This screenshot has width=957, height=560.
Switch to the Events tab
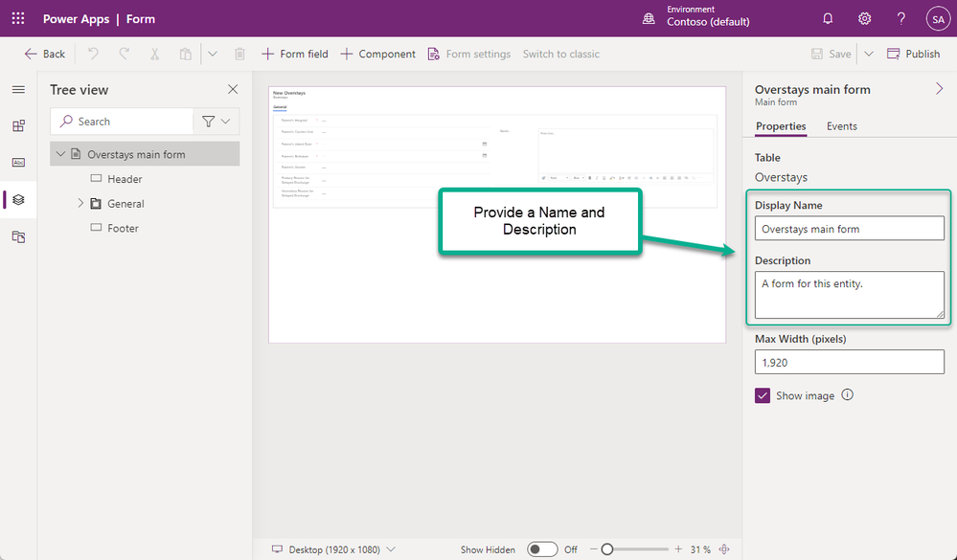[x=842, y=126]
